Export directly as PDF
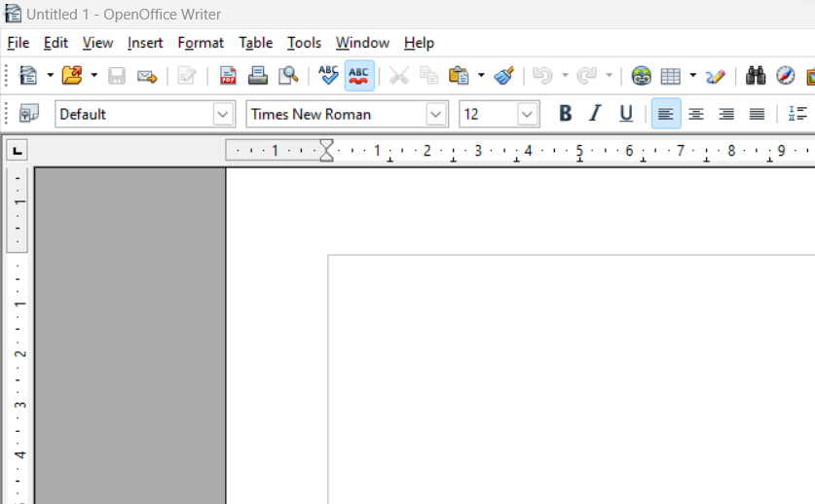The height and width of the screenshot is (504, 815). click(x=228, y=76)
